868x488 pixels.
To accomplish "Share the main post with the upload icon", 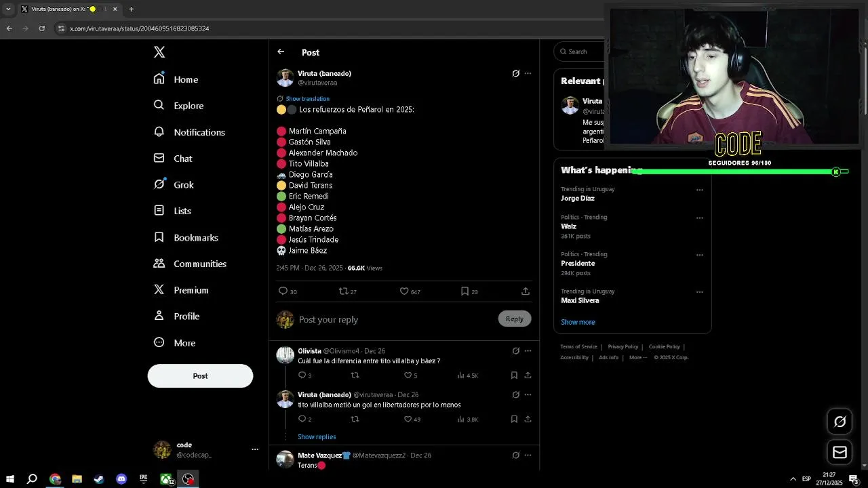I will click(526, 291).
